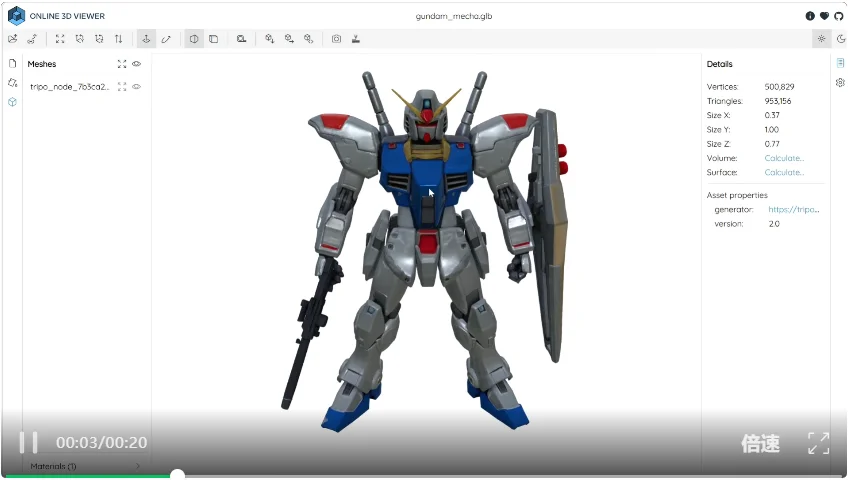
Task: Open the Details panel tab icon
Action: point(840,63)
